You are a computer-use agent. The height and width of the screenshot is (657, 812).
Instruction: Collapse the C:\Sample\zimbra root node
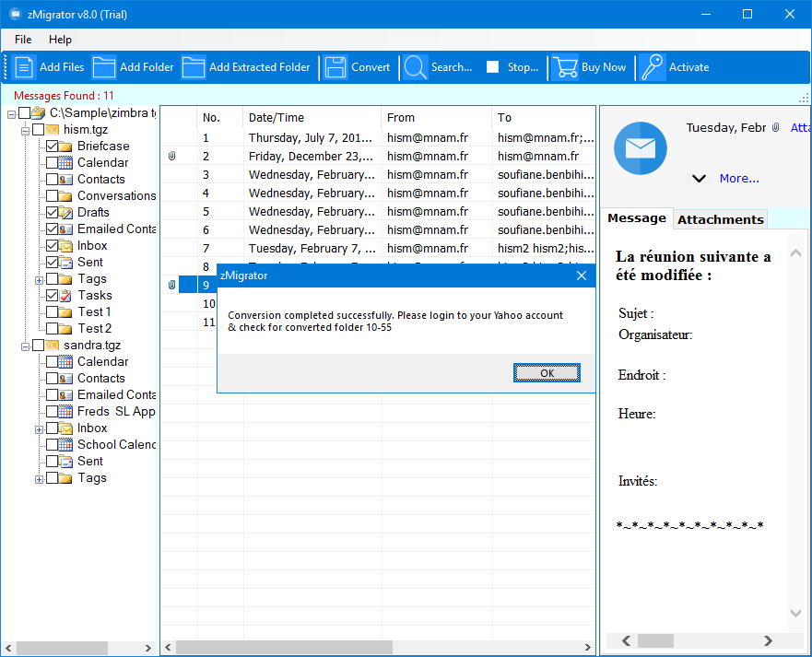(x=11, y=114)
